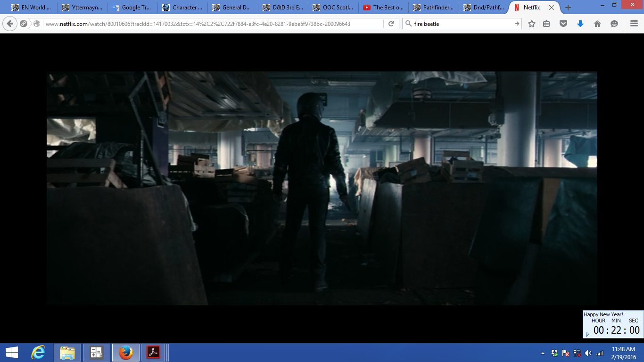Viewport: 644px width, 362px height.
Task: Open Adobe Acrobat from the taskbar
Action: point(153,353)
